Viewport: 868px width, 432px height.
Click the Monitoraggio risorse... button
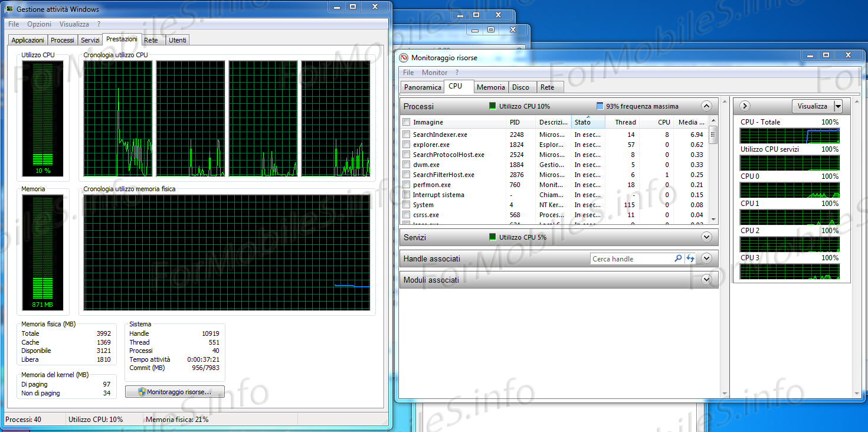[x=175, y=392]
